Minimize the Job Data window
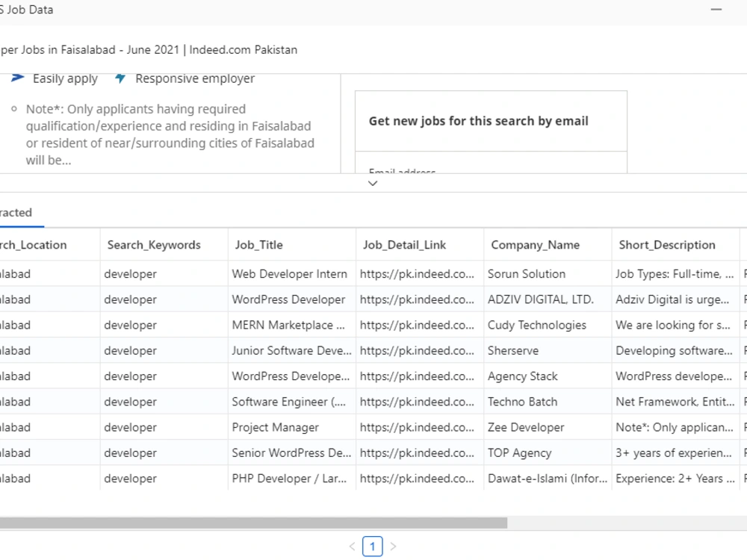Screen dimensions: 747x560 [x=716, y=10]
